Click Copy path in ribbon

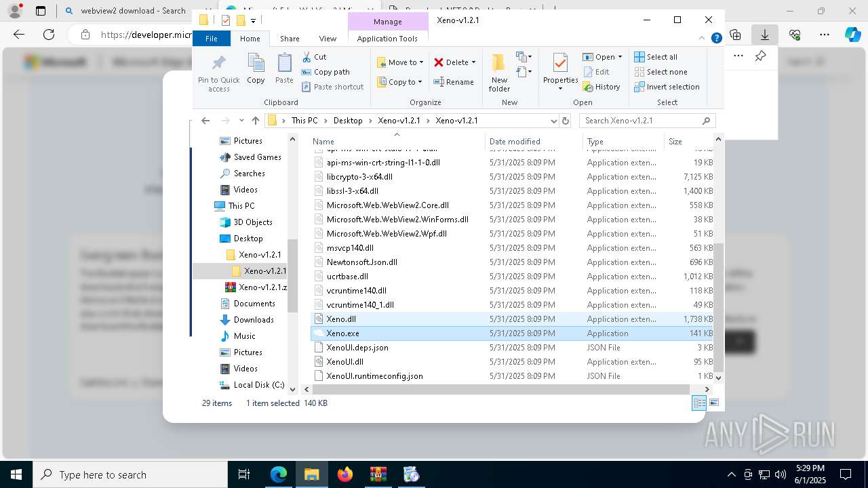(325, 72)
